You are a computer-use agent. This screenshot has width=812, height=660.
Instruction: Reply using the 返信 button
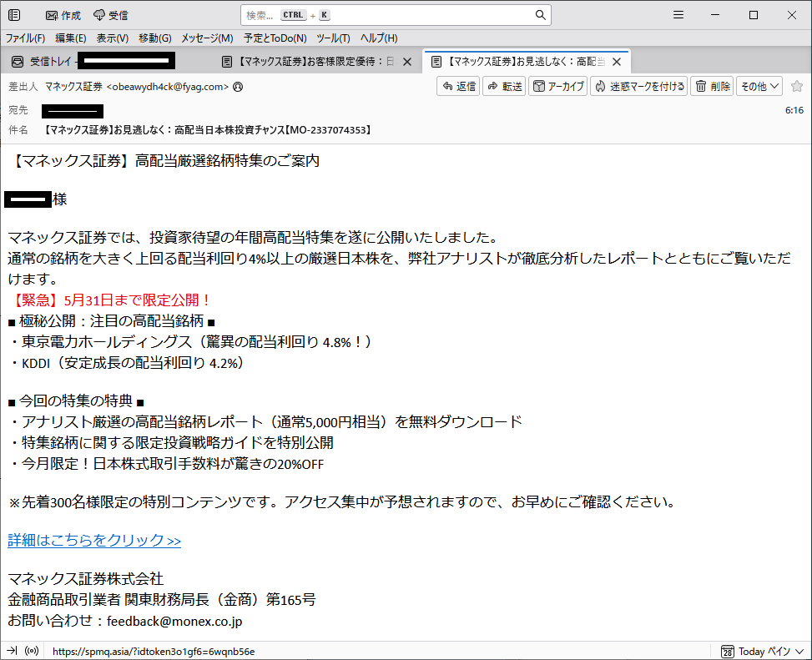click(458, 87)
